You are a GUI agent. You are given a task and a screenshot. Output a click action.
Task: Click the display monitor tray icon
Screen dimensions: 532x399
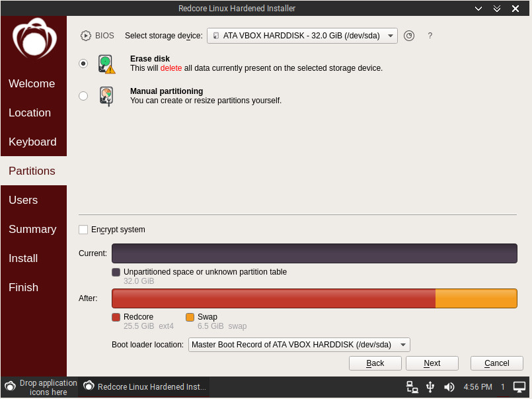tap(519, 387)
